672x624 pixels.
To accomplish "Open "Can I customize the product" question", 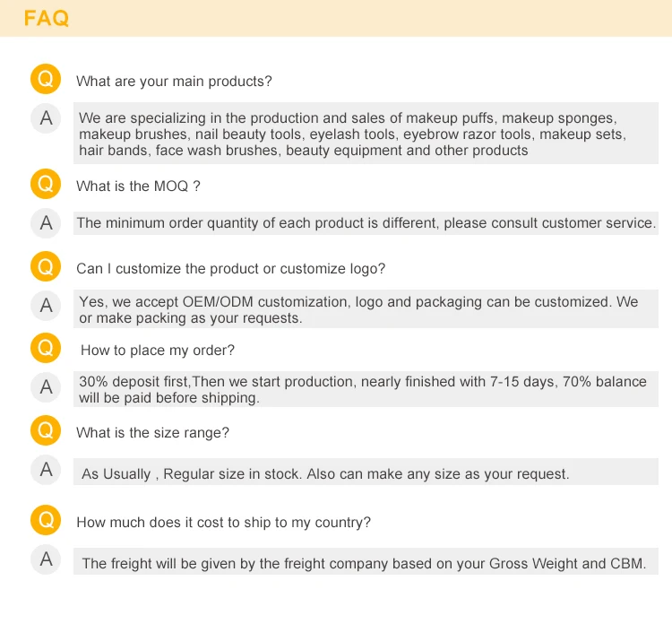I will 230,269.
